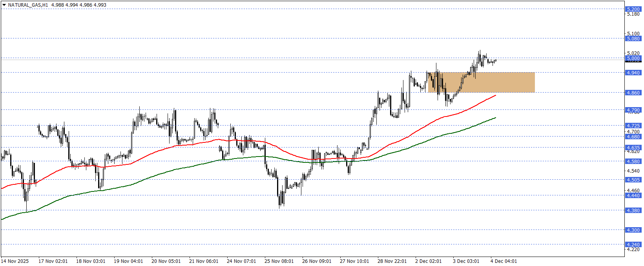This screenshot has height=266, width=644.
Task: Select the 25 Nov 08:01 time label
Action: [279, 261]
